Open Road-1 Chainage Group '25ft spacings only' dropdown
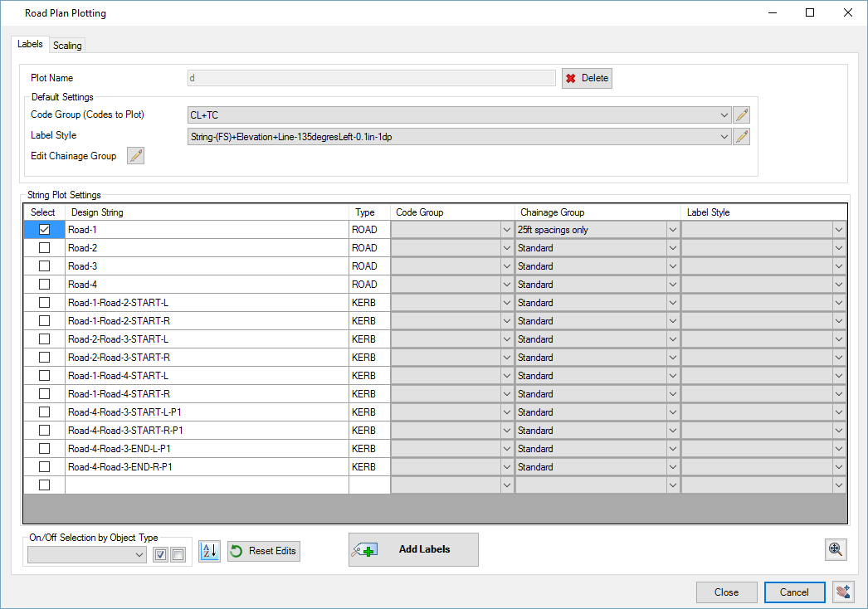The image size is (868, 609). (673, 229)
